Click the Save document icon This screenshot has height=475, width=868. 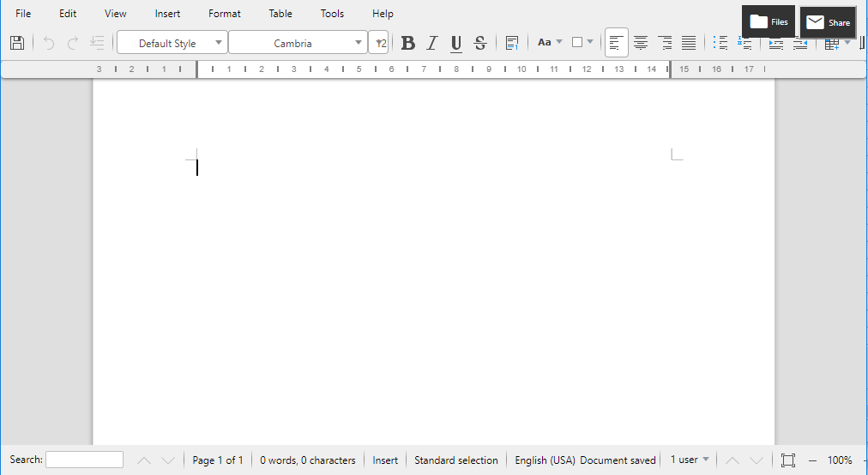[x=17, y=43]
